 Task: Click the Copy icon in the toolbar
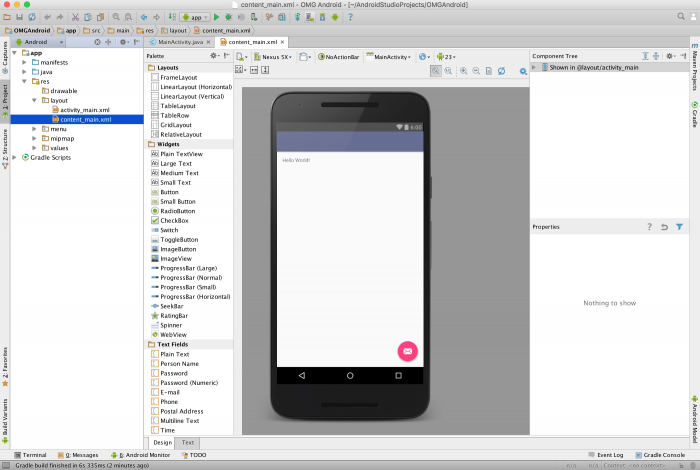click(x=88, y=17)
